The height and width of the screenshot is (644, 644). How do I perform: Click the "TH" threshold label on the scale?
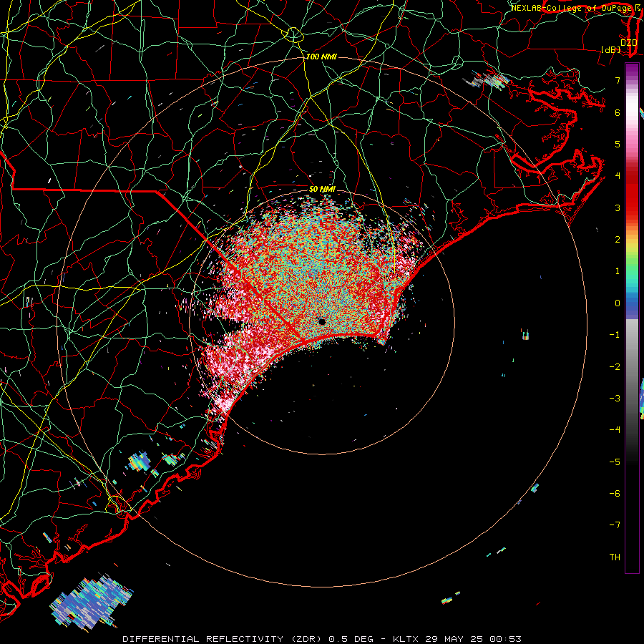click(x=615, y=557)
